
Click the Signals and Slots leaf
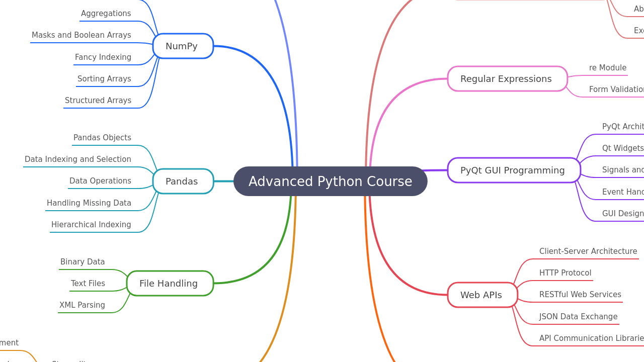[x=623, y=170]
